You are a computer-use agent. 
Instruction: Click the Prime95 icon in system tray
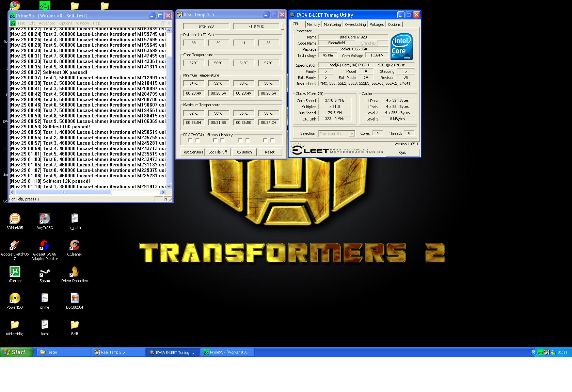(541, 352)
